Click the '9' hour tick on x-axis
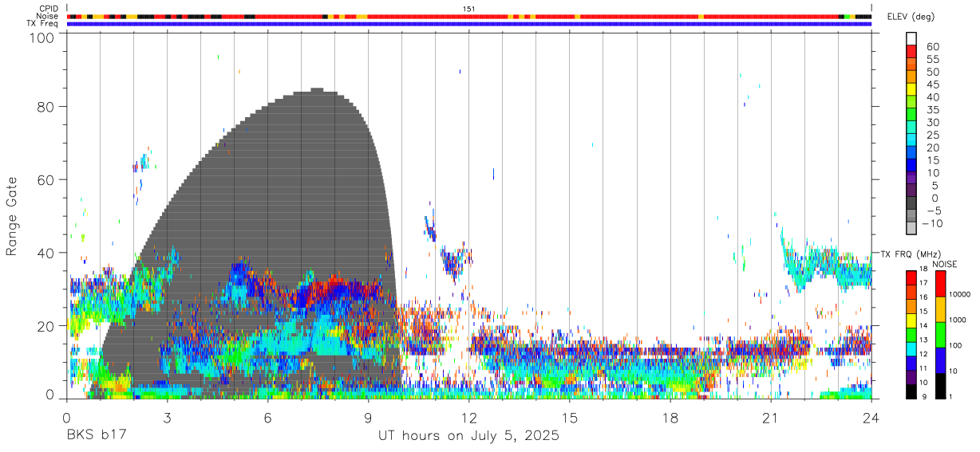Viewport: 980px width, 452px height. pos(369,418)
